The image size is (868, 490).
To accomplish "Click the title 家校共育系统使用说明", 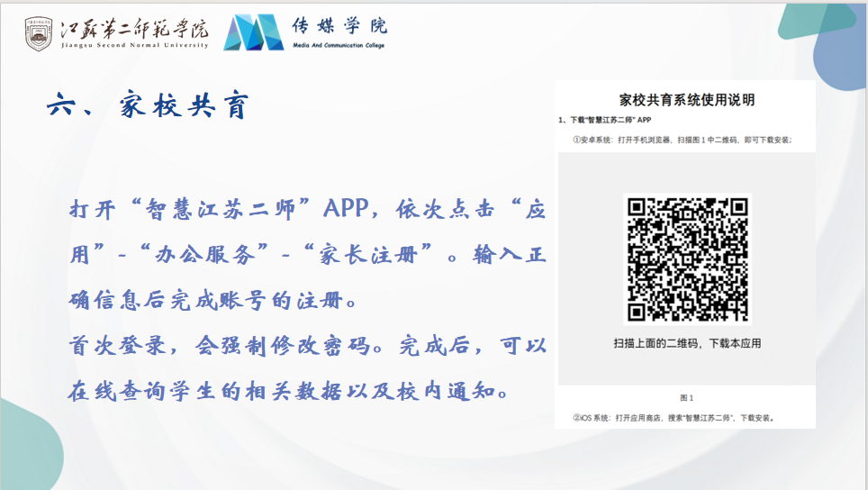I will click(686, 100).
